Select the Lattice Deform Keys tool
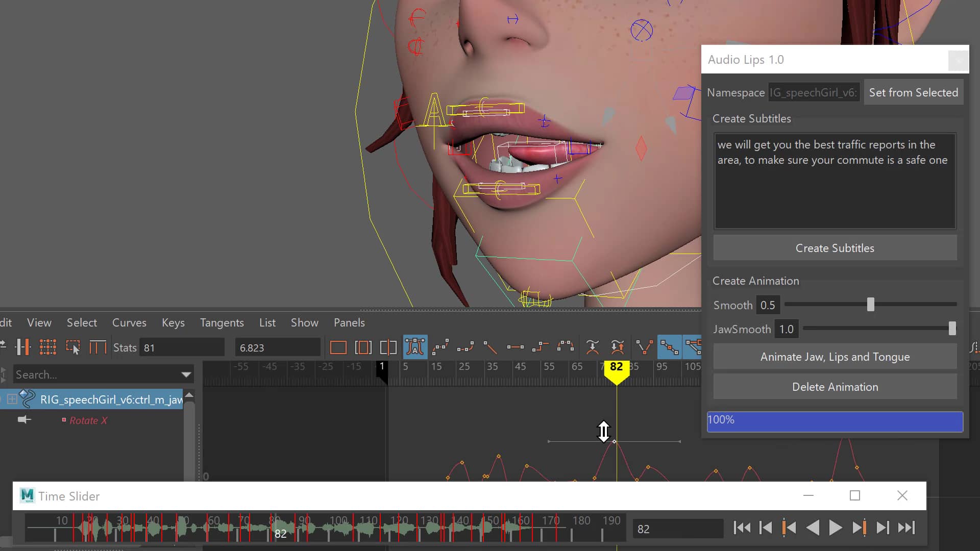Screen dimensions: 980x551 [x=48, y=347]
